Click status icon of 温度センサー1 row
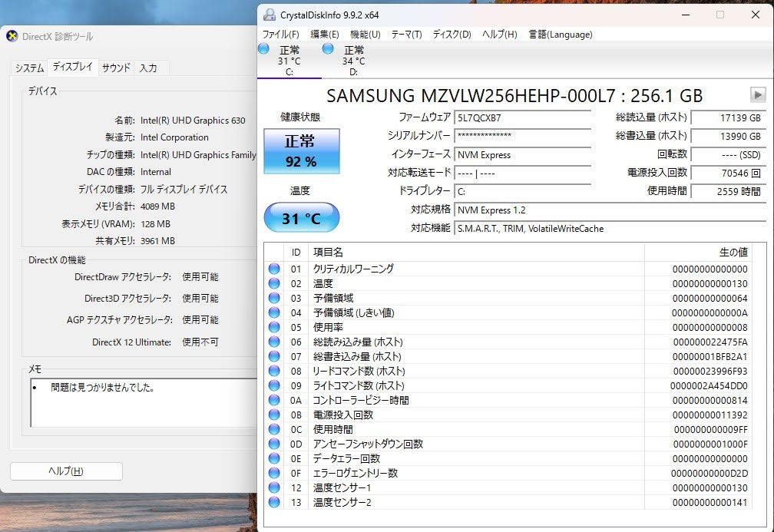This screenshot has width=774, height=532. point(274,487)
